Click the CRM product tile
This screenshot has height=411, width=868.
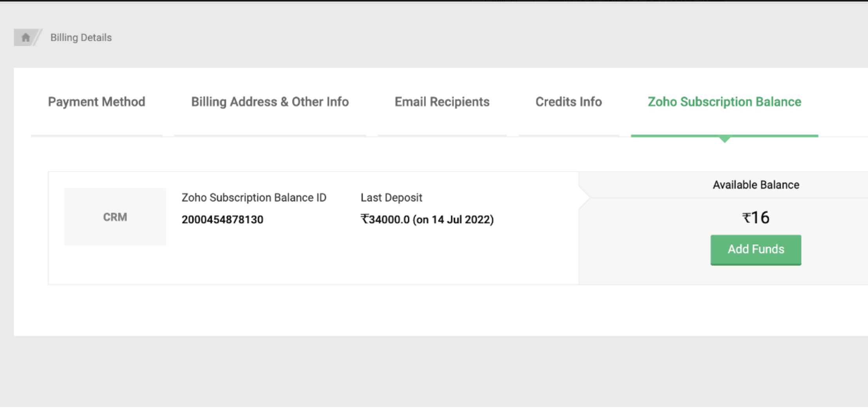pos(115,217)
